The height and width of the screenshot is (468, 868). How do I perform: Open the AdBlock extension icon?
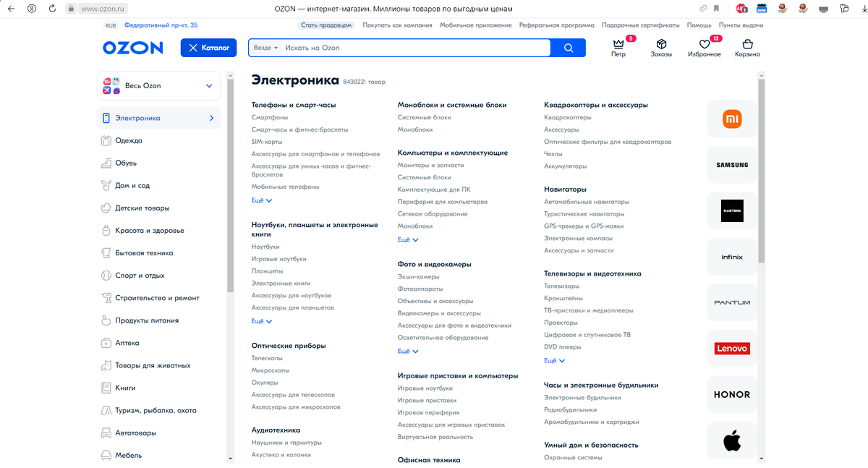(x=741, y=9)
